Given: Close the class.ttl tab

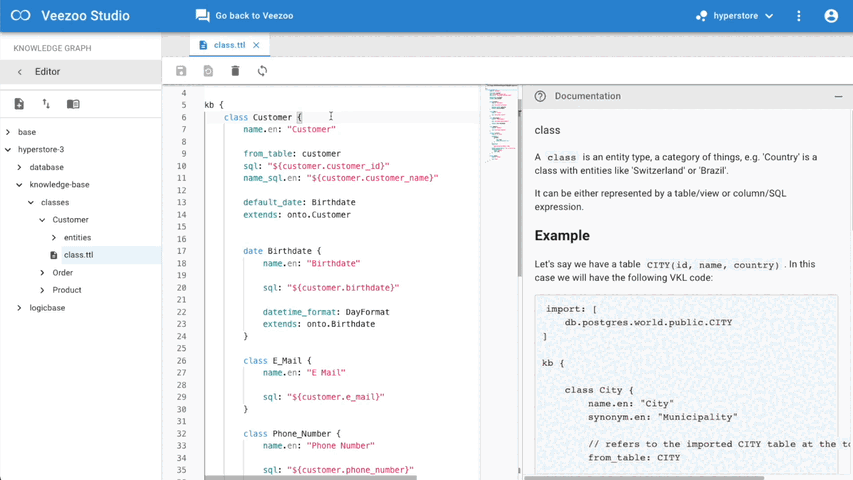Looking at the screenshot, I should tap(256, 45).
